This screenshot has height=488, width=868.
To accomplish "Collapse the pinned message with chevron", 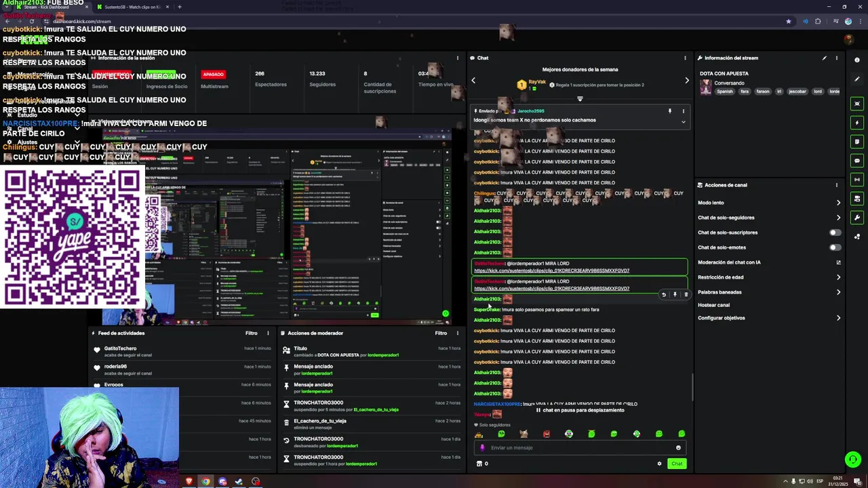I will coord(683,122).
